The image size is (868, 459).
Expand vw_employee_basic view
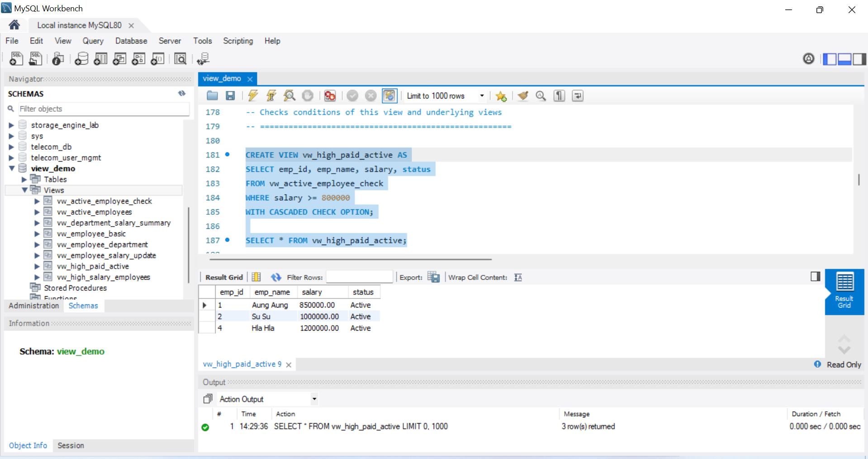coord(37,234)
